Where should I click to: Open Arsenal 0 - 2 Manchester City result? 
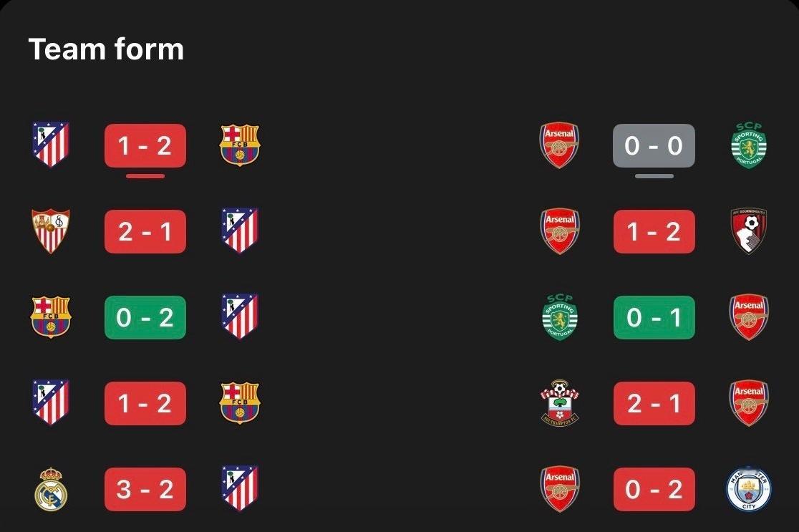coord(654,489)
